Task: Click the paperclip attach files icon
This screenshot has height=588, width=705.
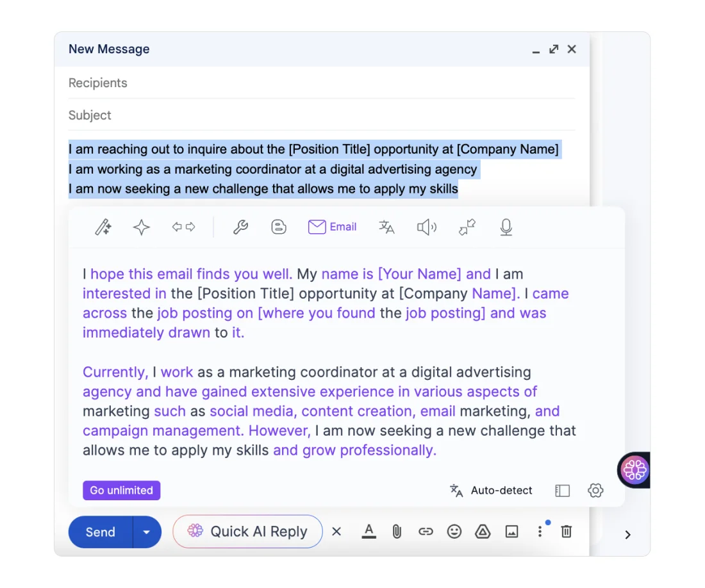Action: pyautogui.click(x=397, y=532)
